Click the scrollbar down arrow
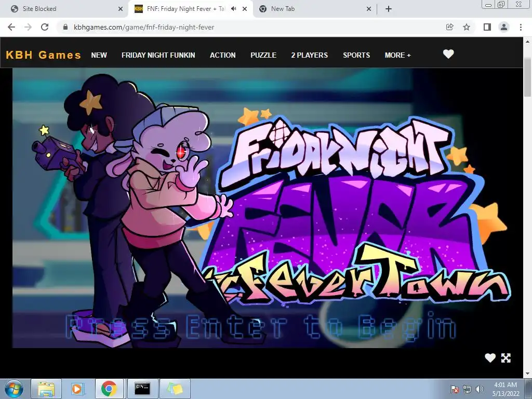 tap(527, 374)
